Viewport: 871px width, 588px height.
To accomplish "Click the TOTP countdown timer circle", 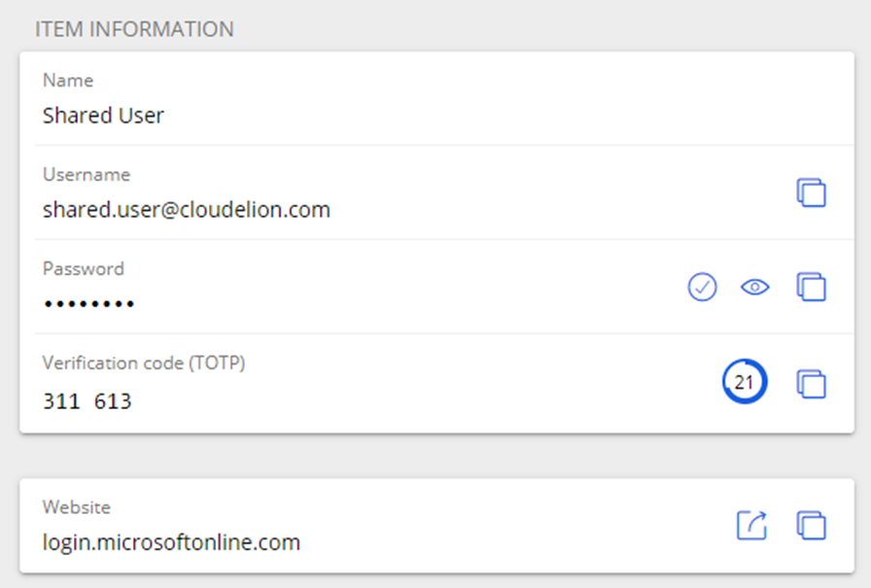I will coord(745,381).
